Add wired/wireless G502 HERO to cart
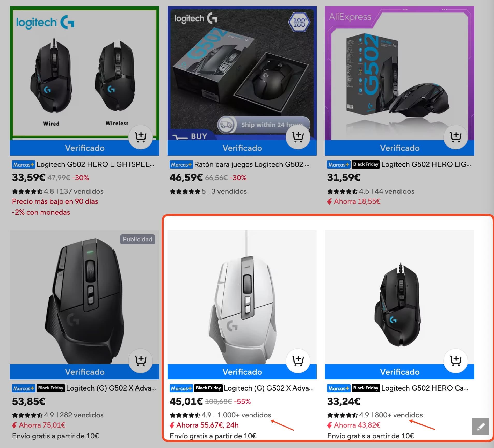 [x=141, y=137]
